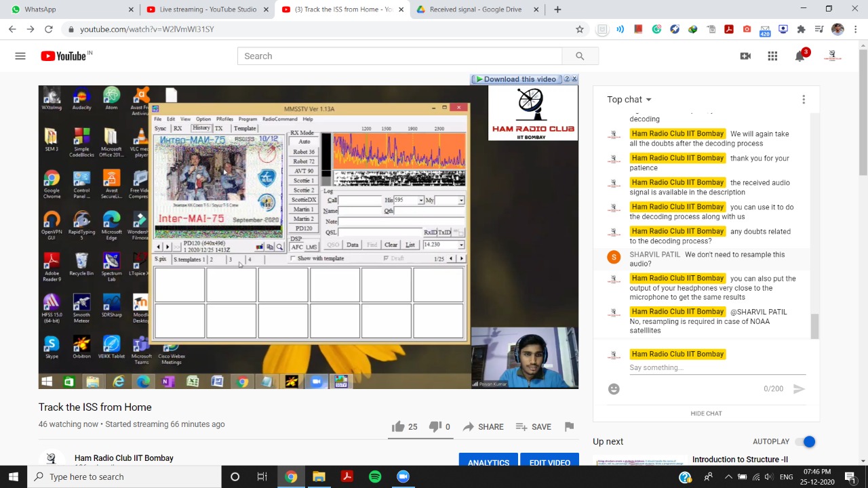Go back with the Chrome back arrow
The height and width of the screenshot is (488, 868).
pyautogui.click(x=12, y=29)
